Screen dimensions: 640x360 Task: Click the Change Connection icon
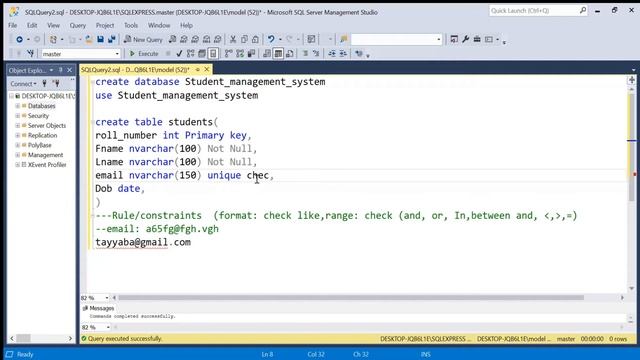click(x=30, y=53)
